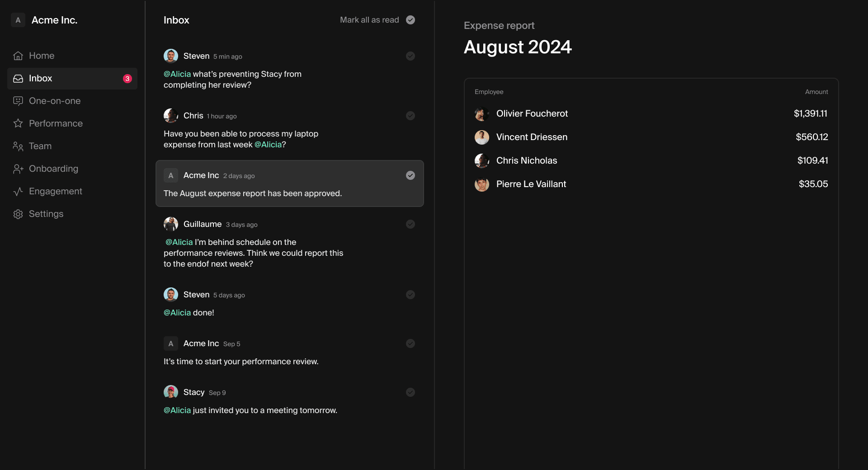This screenshot has height=470, width=868.
Task: Open Onboarding via the person-plus icon
Action: pos(18,169)
